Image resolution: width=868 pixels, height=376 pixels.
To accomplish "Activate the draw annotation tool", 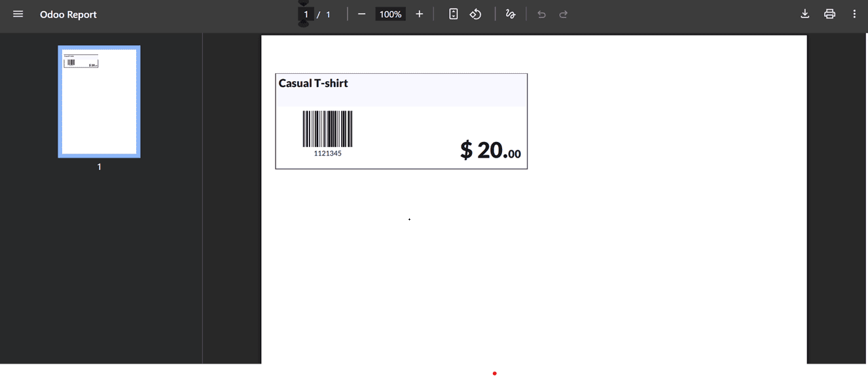I will pyautogui.click(x=511, y=14).
